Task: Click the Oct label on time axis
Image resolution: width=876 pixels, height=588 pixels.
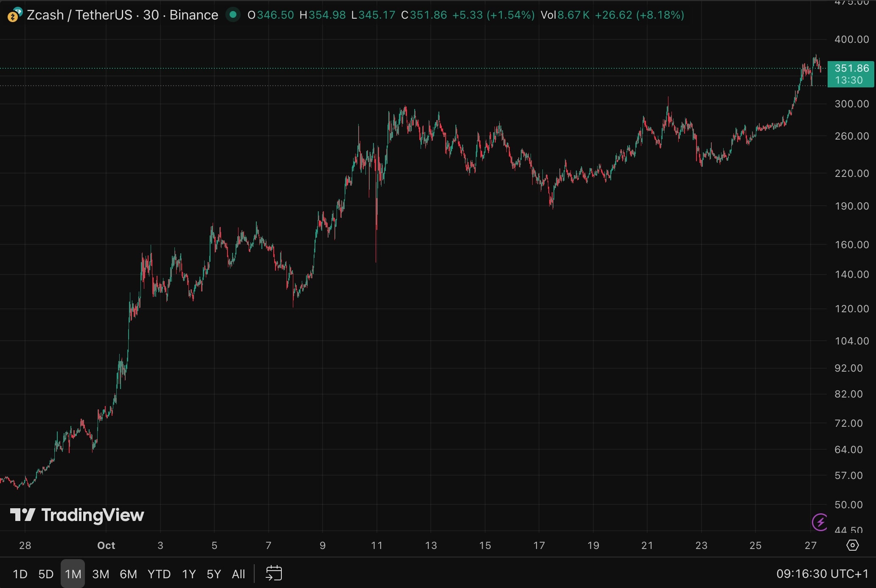Action: click(106, 546)
